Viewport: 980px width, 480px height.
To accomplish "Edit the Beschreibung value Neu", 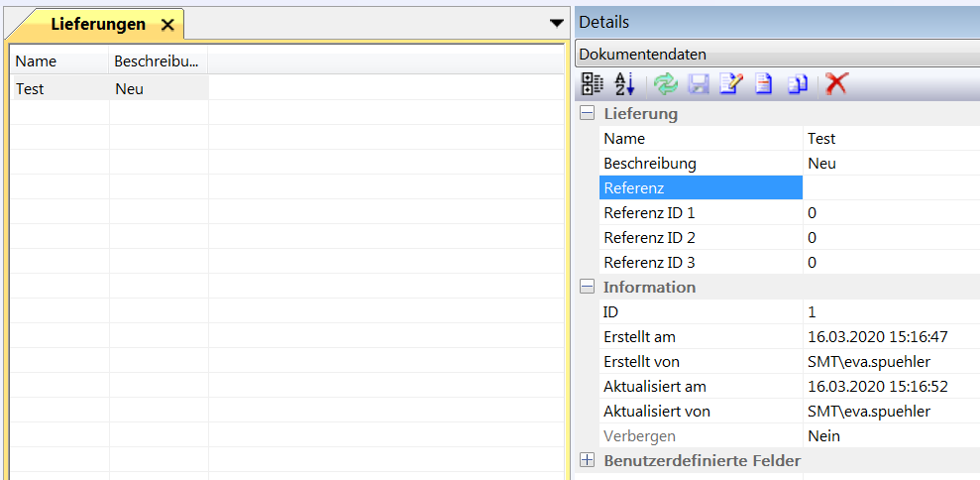I will point(890,163).
